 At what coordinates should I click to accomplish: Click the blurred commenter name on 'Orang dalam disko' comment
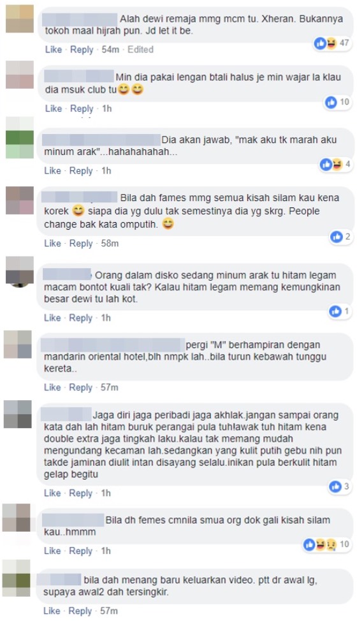pyautogui.click(x=66, y=274)
